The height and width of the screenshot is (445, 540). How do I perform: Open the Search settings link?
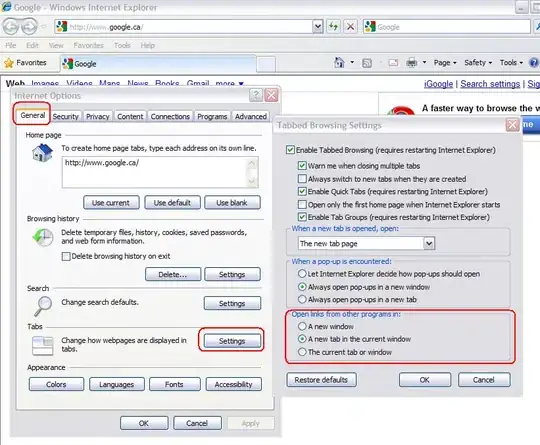point(490,84)
